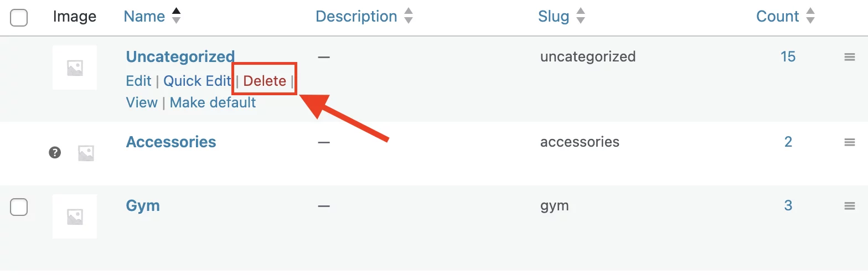This screenshot has width=868, height=279.
Task: Click the help question mark icon beside Accessories
Action: pos(55,152)
